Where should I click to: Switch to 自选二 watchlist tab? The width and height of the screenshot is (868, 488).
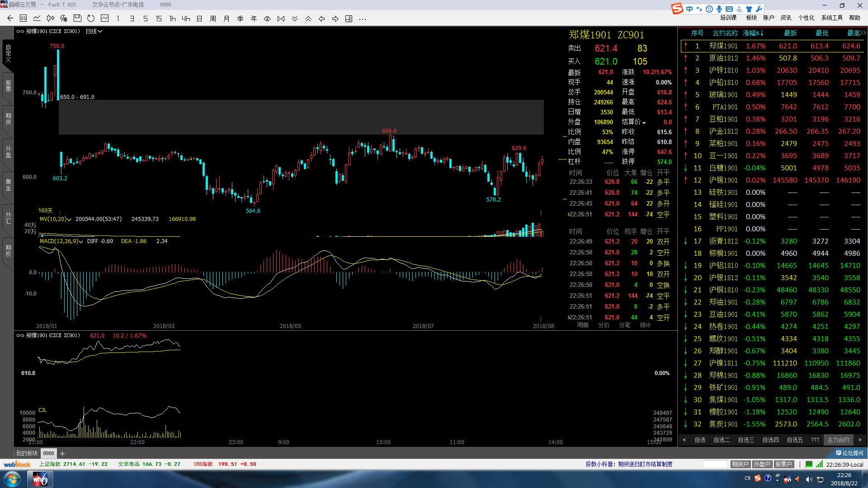point(722,440)
